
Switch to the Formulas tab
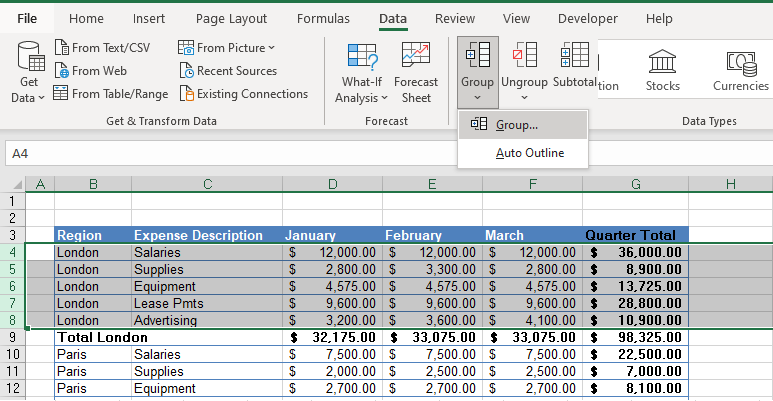pyautogui.click(x=323, y=18)
